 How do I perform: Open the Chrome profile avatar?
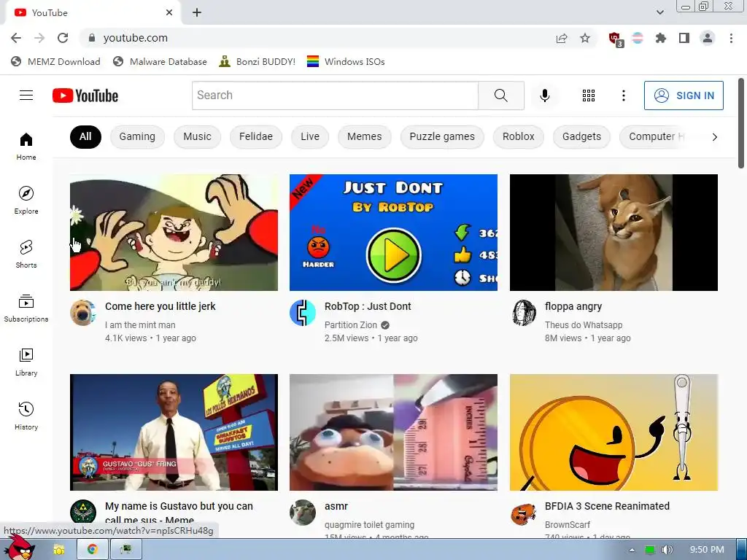click(708, 38)
